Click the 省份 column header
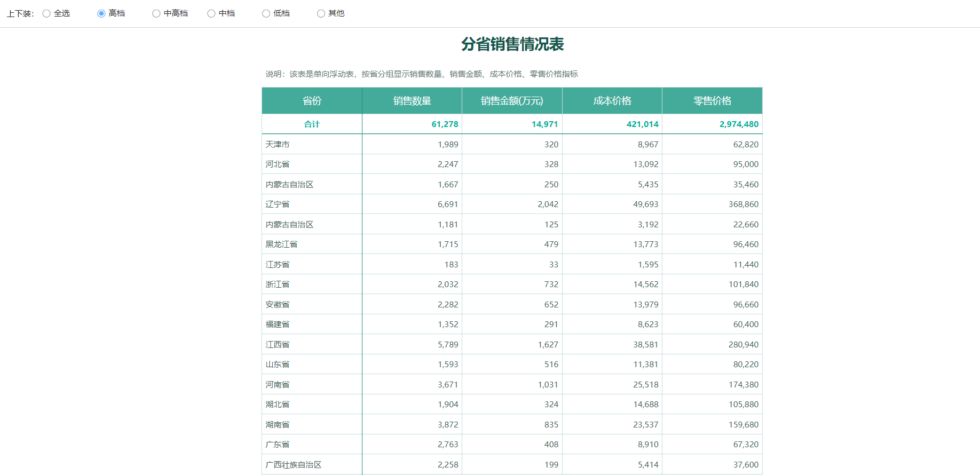Screen dimensions: 980x475 (x=312, y=101)
